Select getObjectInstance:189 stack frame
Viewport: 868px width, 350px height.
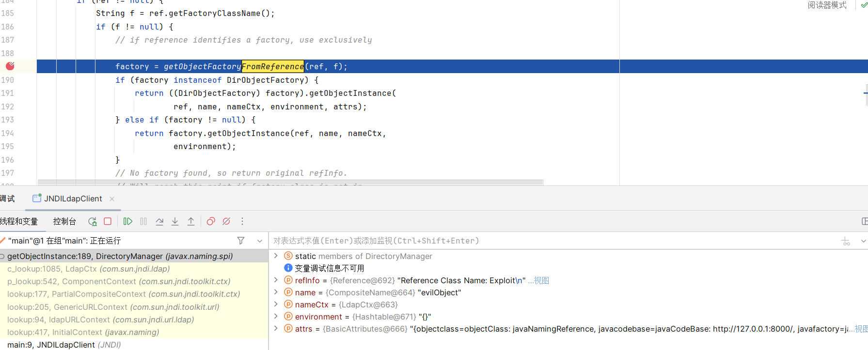coord(134,256)
